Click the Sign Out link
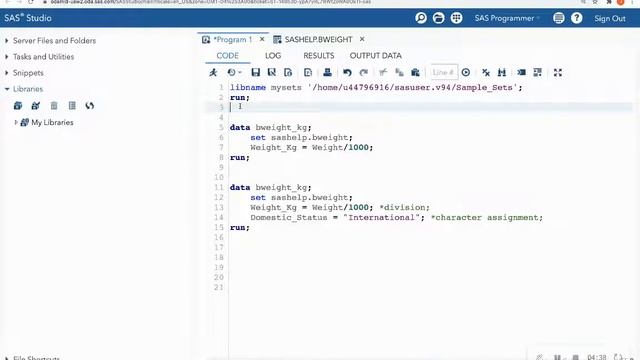Viewport: 640px width, 360px height. [610, 18]
